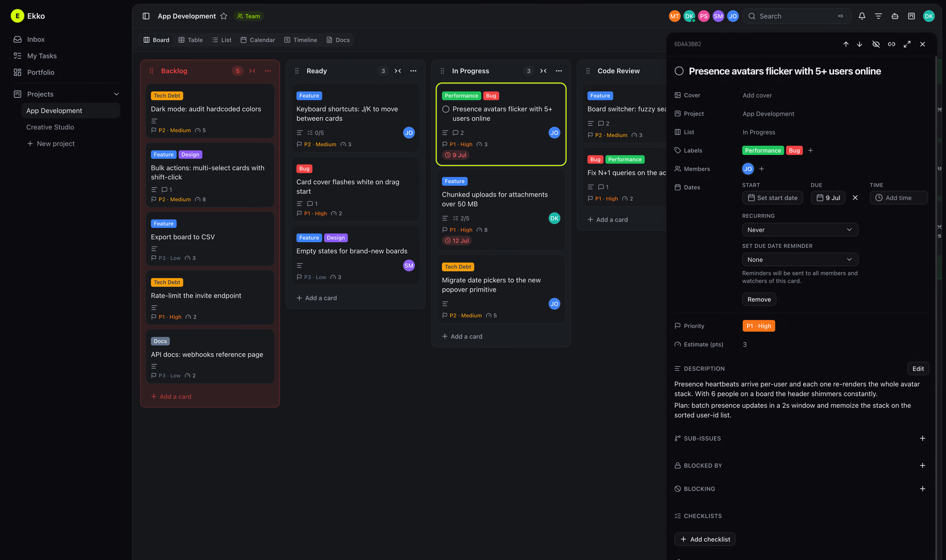Add a member with plus icon
This screenshot has height=560, width=946.
762,169
